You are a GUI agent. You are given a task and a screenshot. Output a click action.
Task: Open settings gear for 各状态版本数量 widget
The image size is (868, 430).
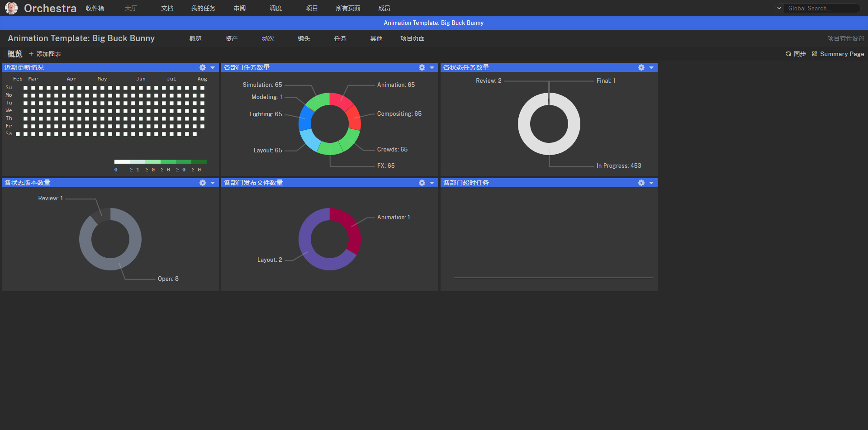click(x=203, y=183)
